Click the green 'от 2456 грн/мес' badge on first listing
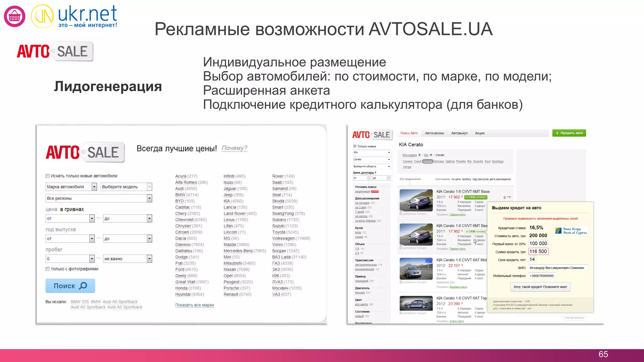 coord(476,197)
